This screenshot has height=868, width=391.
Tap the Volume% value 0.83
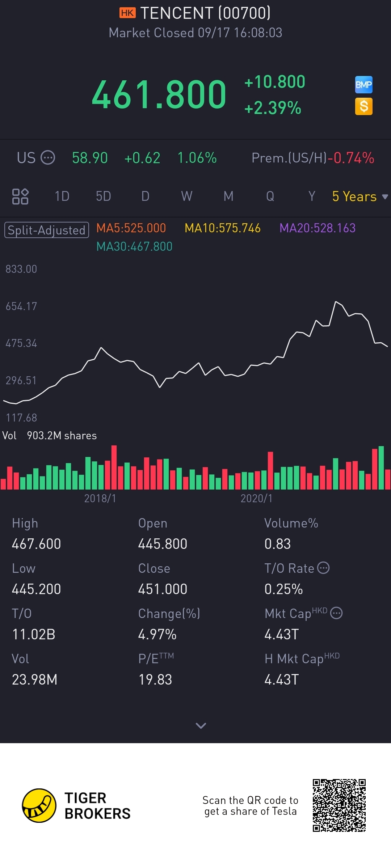coord(278,544)
